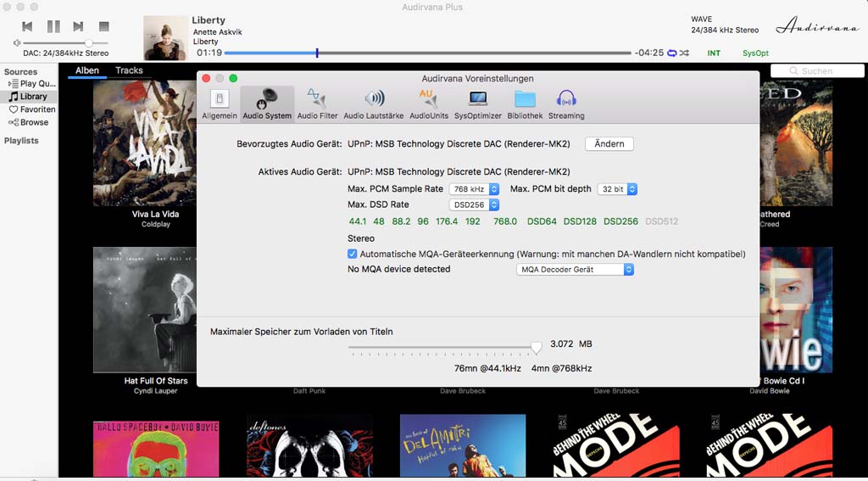
Task: Open the Bibliothek preferences pane
Action: (525, 104)
